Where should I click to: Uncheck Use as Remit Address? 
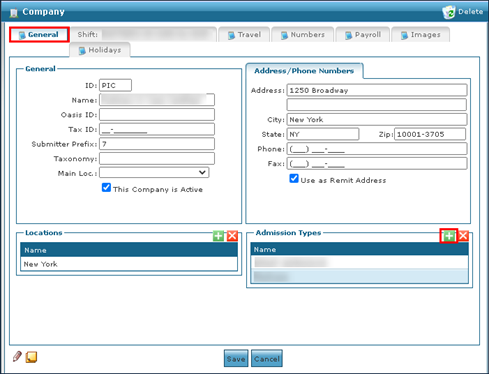[294, 178]
